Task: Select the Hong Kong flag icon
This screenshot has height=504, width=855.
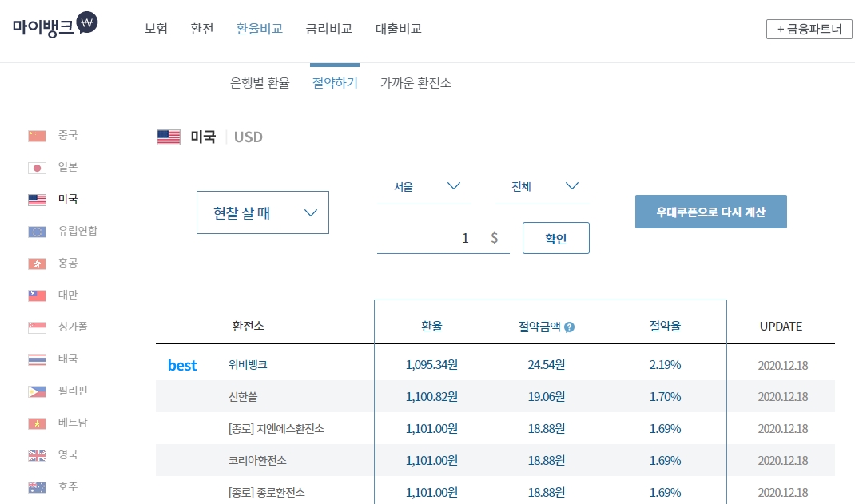Action: tap(37, 264)
